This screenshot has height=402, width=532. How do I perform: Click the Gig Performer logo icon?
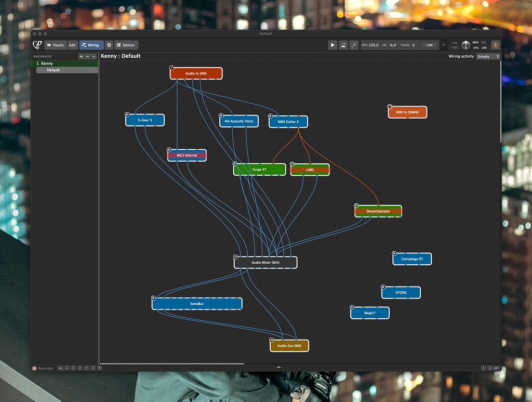37,45
